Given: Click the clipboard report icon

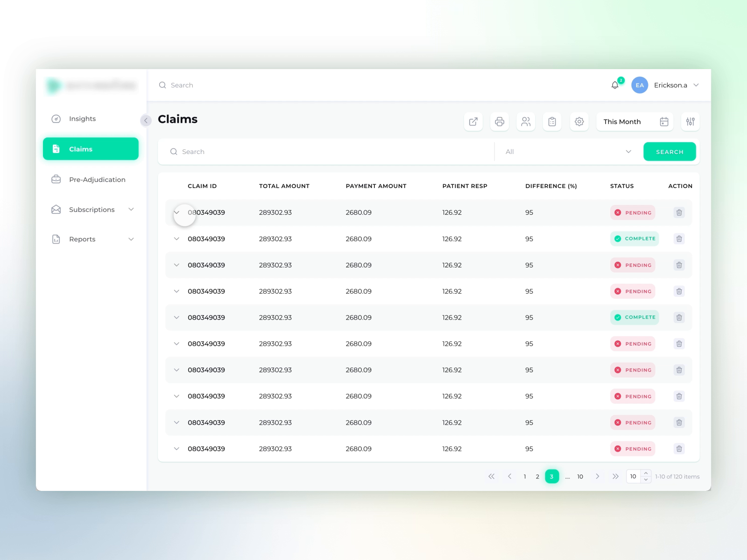Looking at the screenshot, I should tap(552, 121).
